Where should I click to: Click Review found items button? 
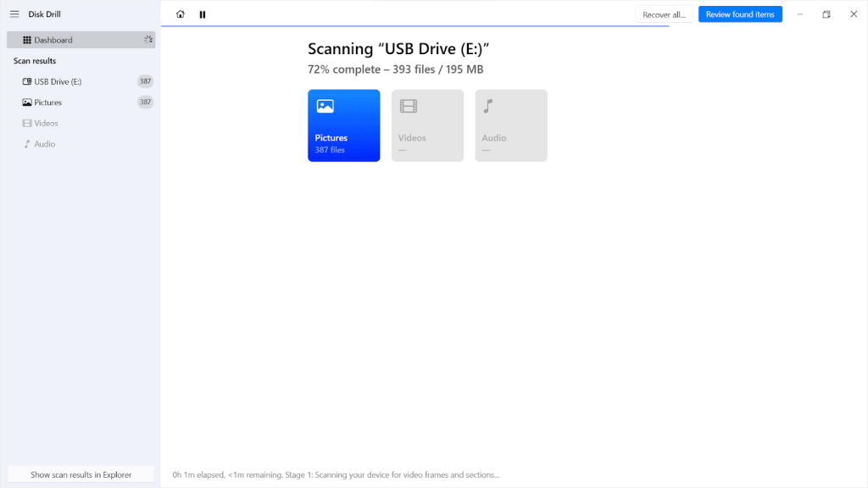[x=740, y=14]
